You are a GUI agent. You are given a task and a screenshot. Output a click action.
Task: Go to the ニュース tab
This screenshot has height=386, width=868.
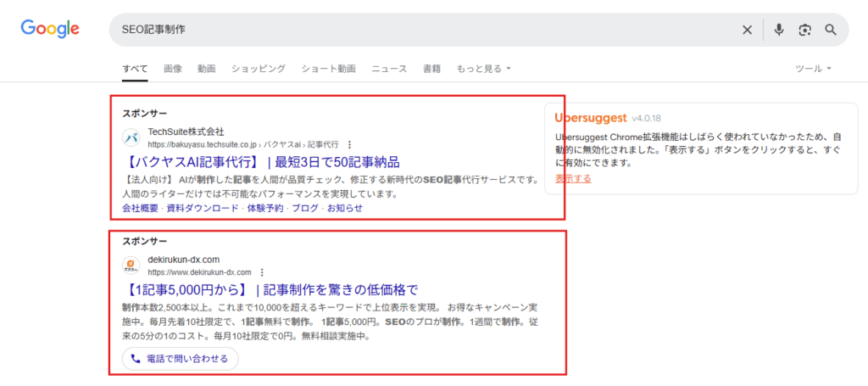click(389, 70)
